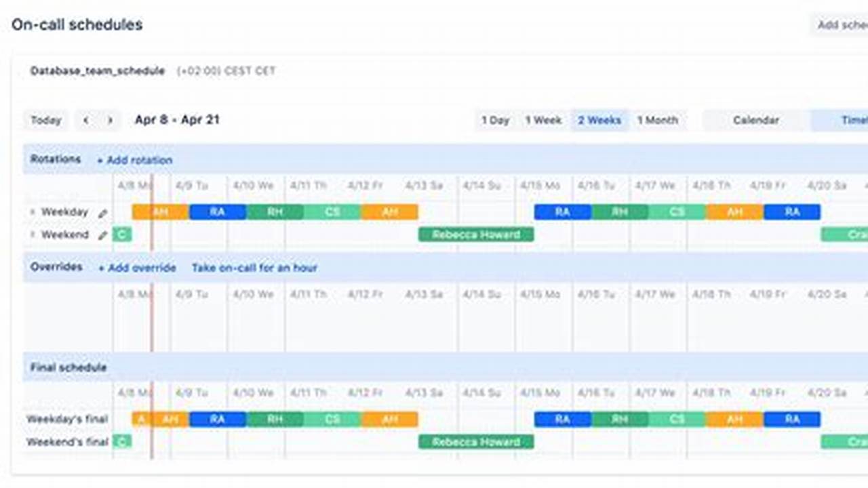Select the orange AH on-call block on 4/8

pyautogui.click(x=160, y=212)
